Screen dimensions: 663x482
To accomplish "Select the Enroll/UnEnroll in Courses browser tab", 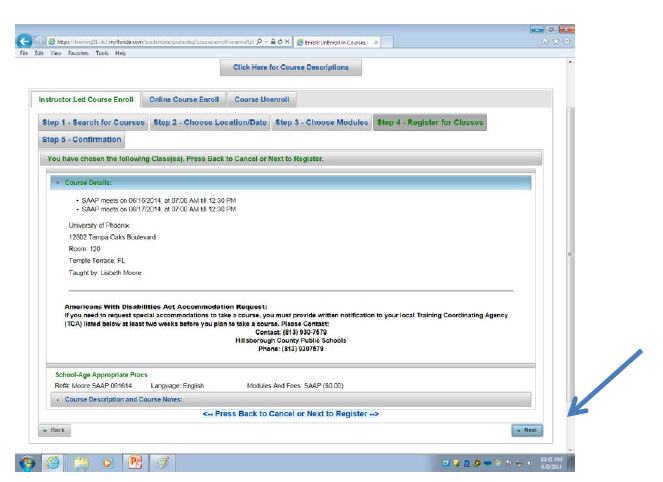I will [336, 42].
